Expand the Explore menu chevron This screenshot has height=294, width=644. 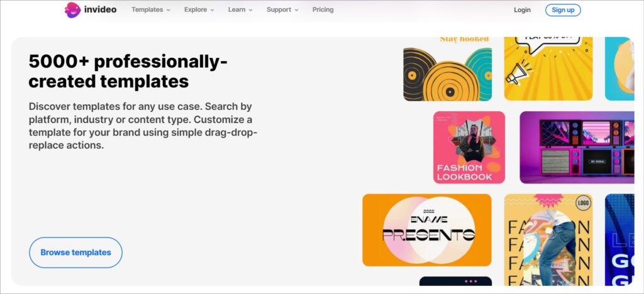pyautogui.click(x=212, y=10)
